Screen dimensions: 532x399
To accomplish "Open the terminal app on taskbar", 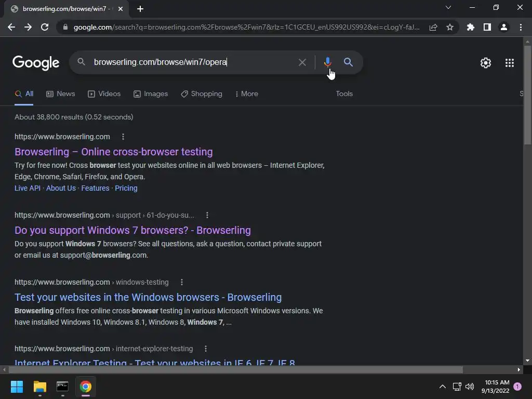I will tap(62, 387).
